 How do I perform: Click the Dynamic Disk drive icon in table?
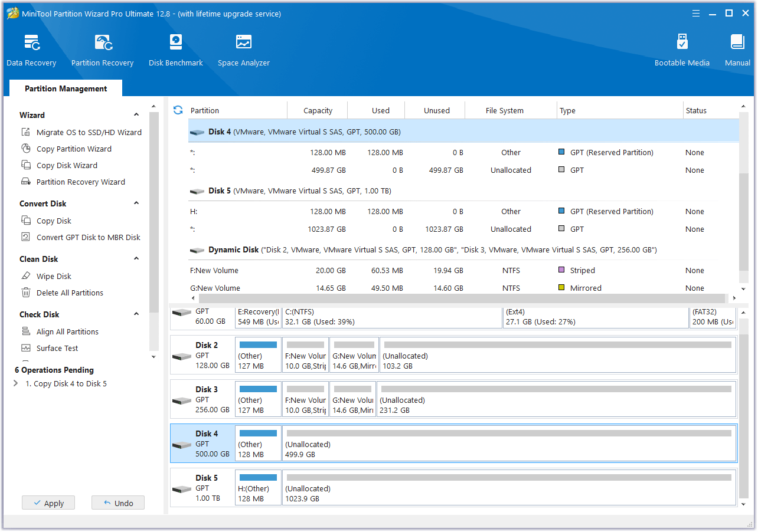pyautogui.click(x=197, y=251)
